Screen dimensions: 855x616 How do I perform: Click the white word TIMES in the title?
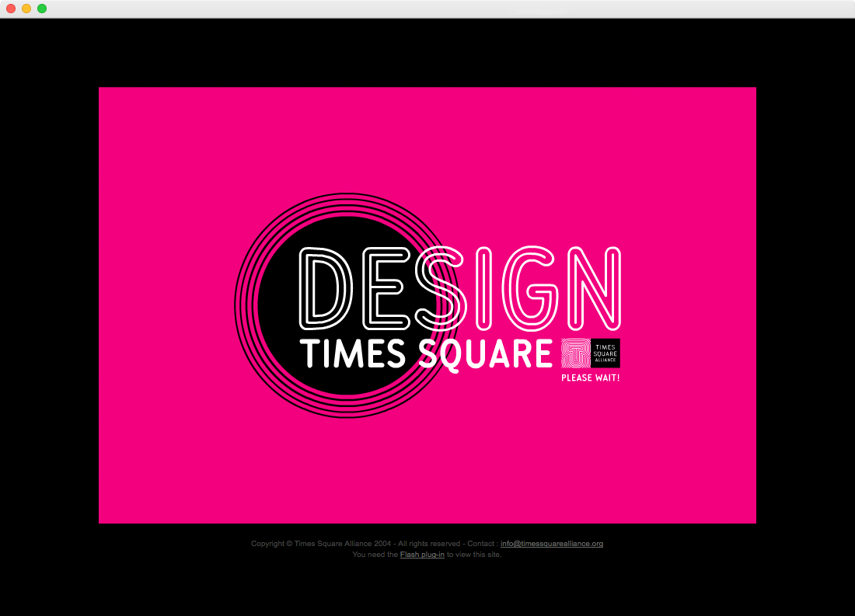tap(354, 354)
